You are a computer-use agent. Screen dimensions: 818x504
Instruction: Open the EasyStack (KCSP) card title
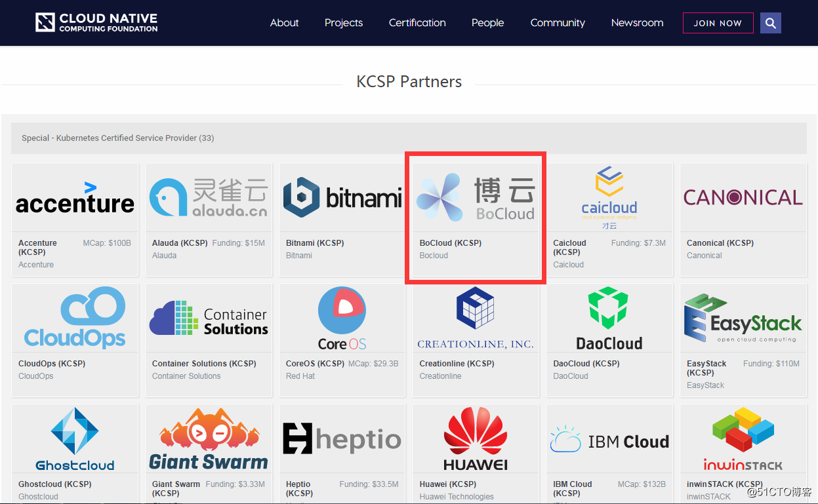pyautogui.click(x=706, y=368)
